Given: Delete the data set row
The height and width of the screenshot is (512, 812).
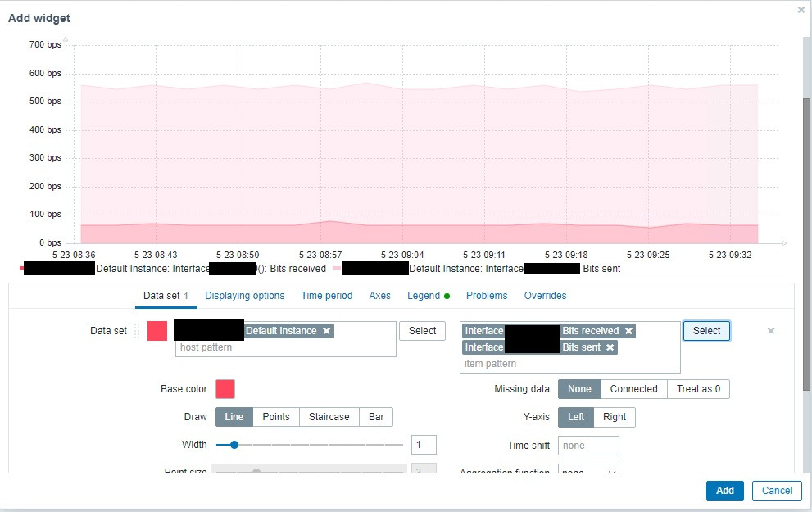Looking at the screenshot, I should click(770, 331).
